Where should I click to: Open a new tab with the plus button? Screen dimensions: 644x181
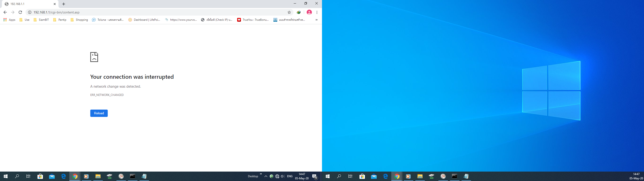tap(63, 4)
